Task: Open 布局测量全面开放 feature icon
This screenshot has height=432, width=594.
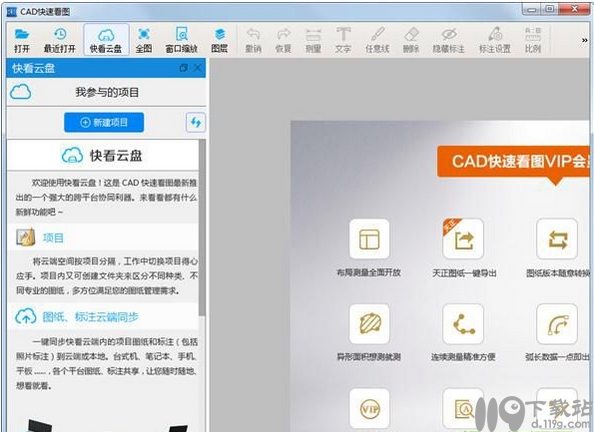Action: point(369,239)
